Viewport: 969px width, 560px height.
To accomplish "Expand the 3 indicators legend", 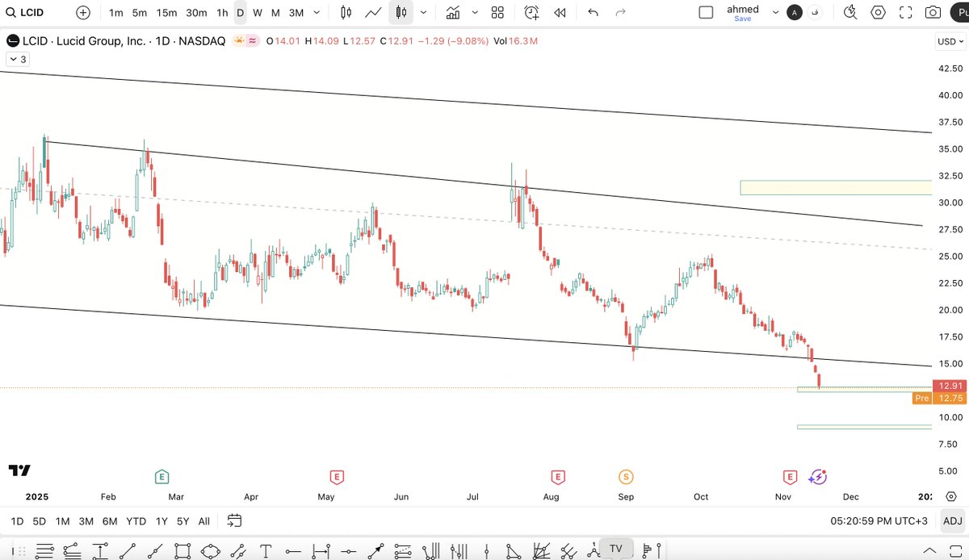I will tap(18, 59).
